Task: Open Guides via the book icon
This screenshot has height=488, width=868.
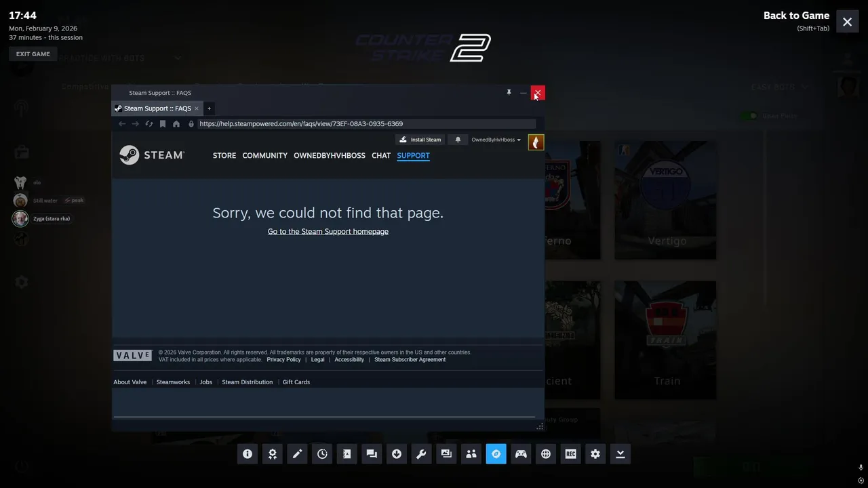Action: 347,454
